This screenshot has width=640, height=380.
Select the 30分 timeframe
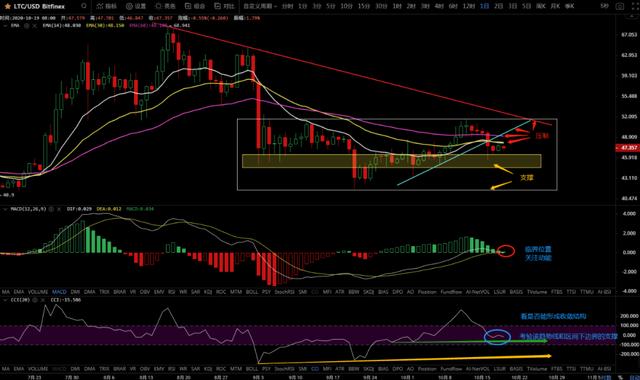[381, 6]
